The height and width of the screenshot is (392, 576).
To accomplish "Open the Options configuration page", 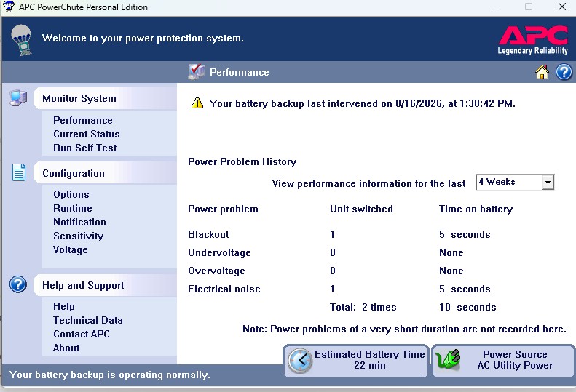I will point(71,194).
